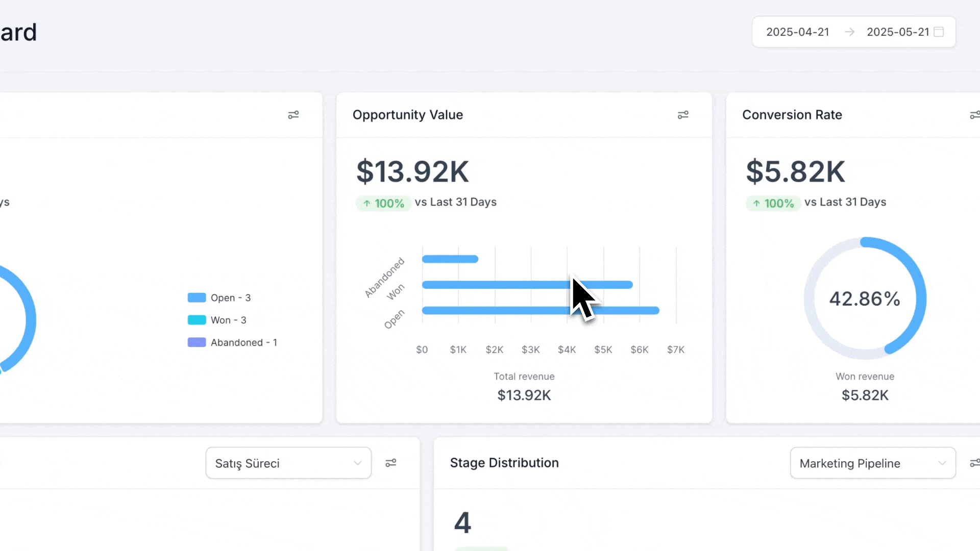Screen dimensions: 980x551
Task: Toggle Open series in chart legend
Action: (230, 298)
